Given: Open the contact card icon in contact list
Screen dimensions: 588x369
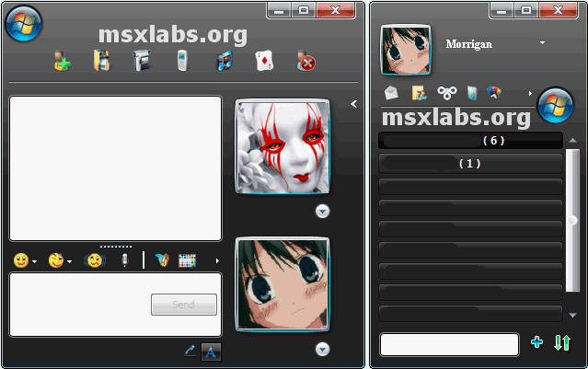Looking at the screenshot, I should coord(420,93).
